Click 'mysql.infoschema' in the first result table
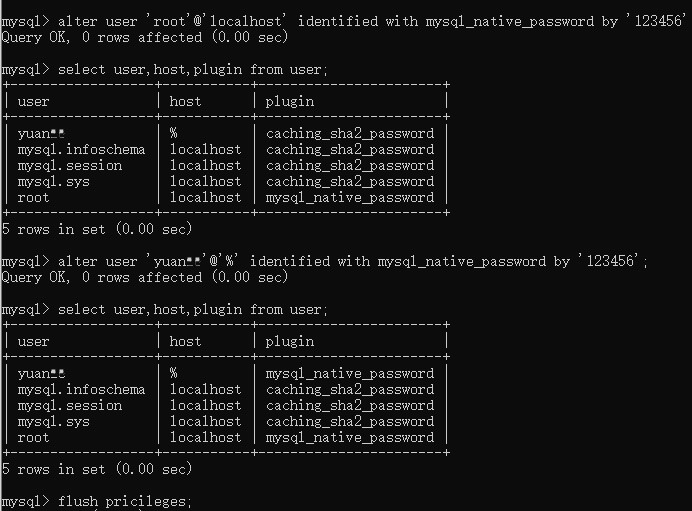This screenshot has height=511, width=692. tap(81, 150)
